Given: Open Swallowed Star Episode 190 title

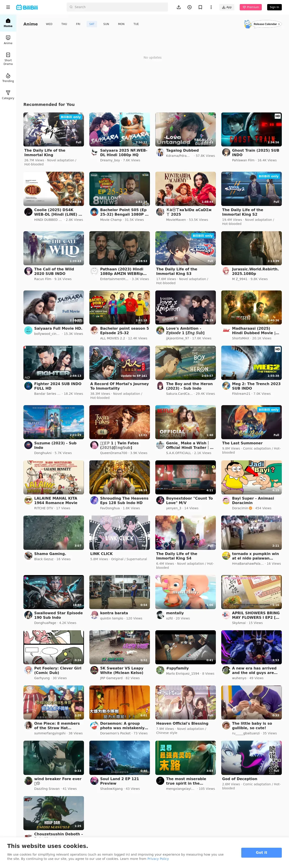Looking at the screenshot, I should tap(58, 615).
